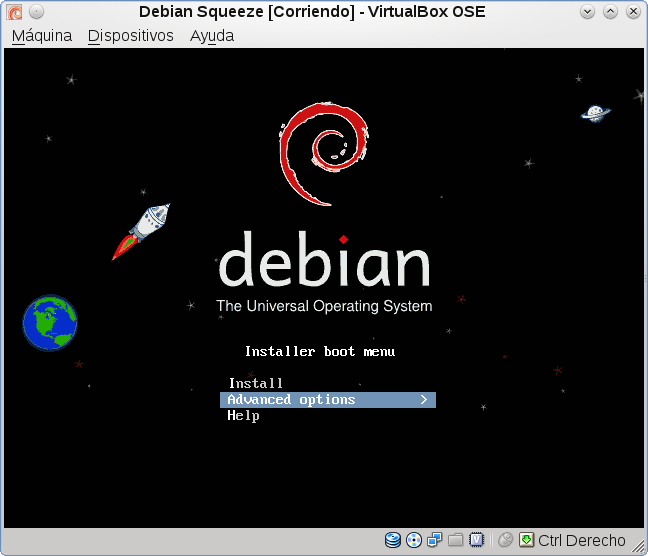Screen dimensions: 648x556
Task: Click the hard disk activity status icon
Action: 393,540
